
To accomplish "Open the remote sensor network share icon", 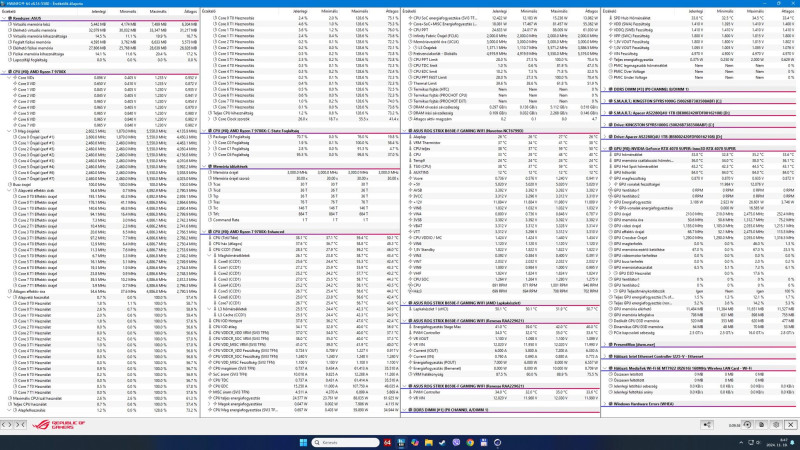I will tap(707, 424).
